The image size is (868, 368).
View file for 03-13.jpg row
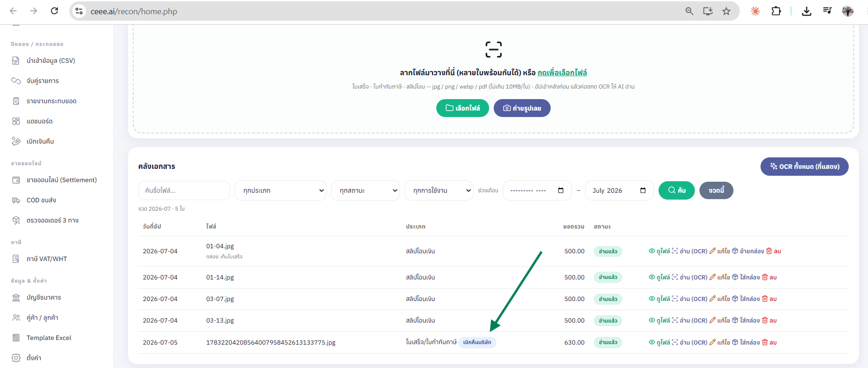pos(659,320)
